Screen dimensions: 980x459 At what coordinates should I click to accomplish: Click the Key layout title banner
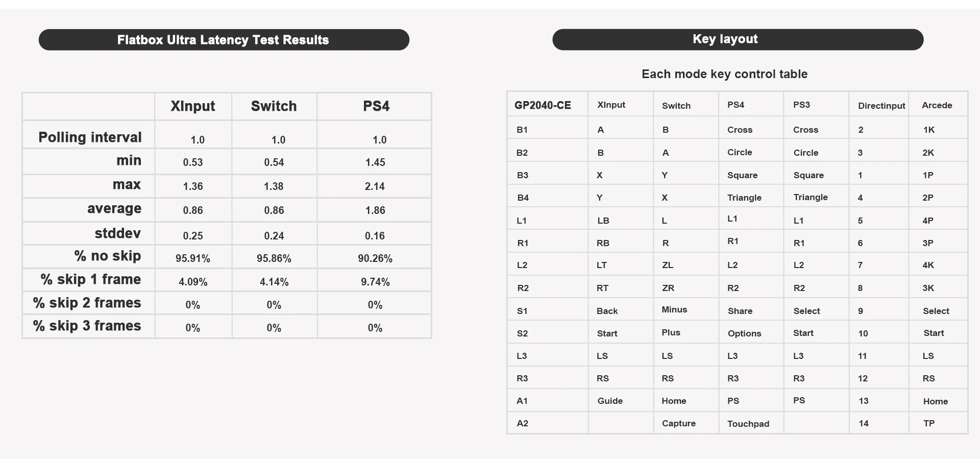(725, 39)
